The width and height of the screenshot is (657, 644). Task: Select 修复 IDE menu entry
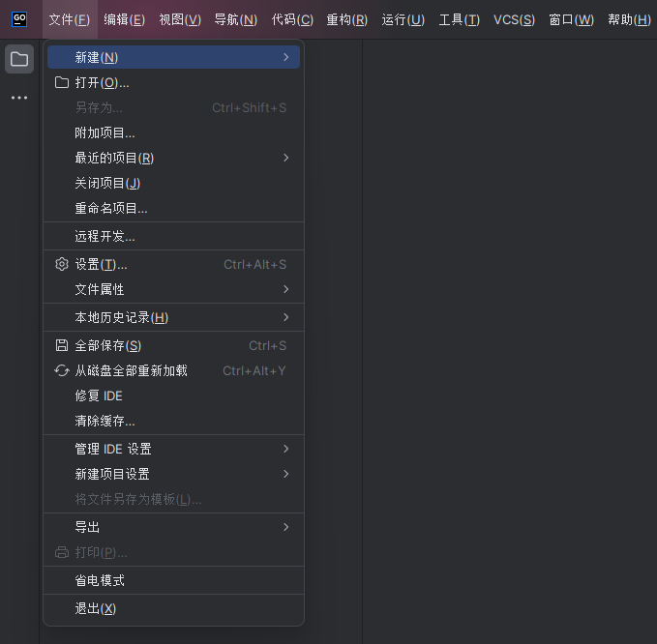173,395
